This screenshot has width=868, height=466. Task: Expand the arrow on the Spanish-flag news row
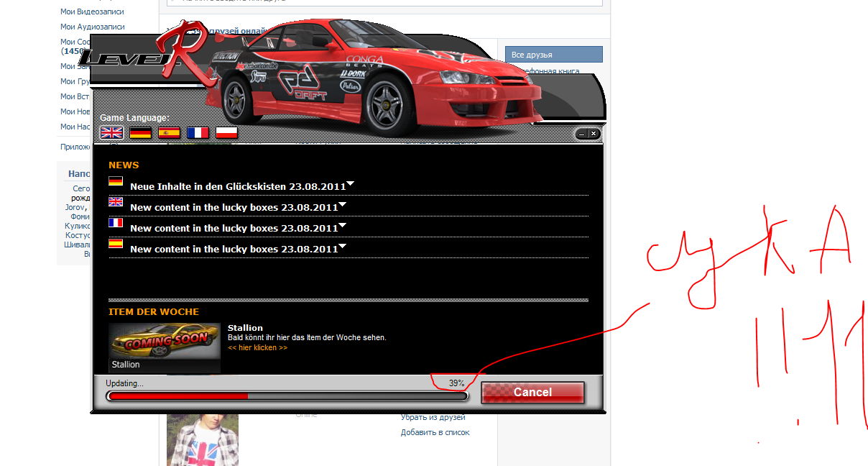343,247
